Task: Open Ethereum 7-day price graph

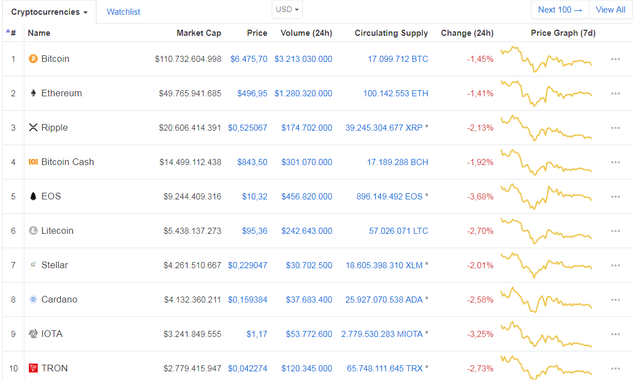Action: pos(546,93)
